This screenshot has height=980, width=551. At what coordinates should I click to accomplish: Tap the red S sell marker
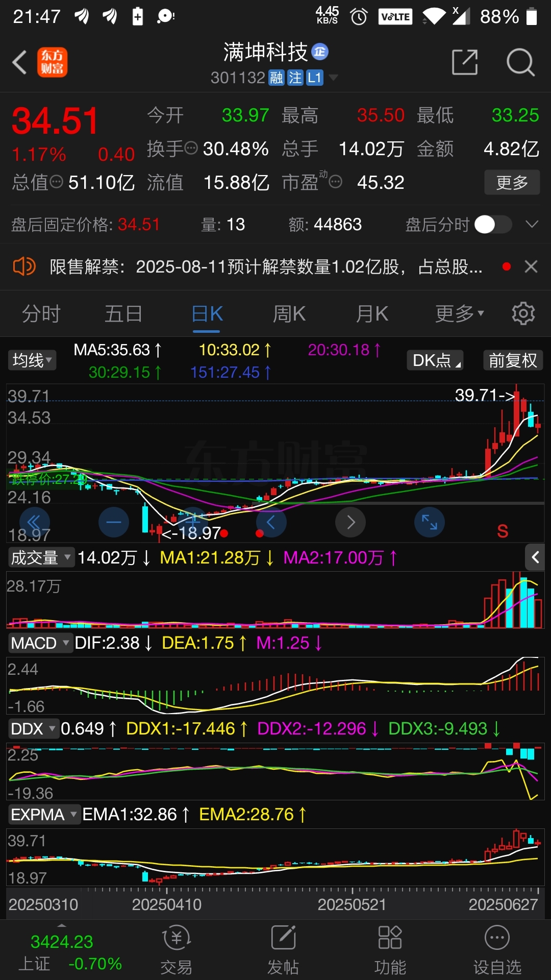coord(503,531)
